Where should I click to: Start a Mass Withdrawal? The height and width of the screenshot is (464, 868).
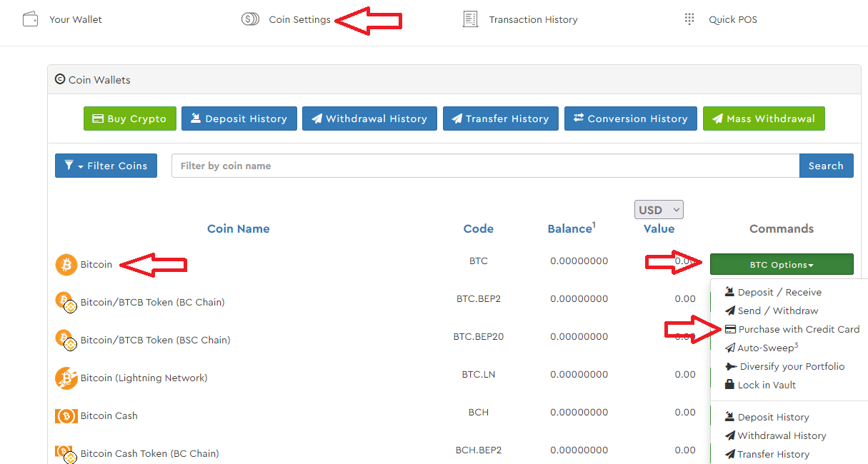(x=764, y=118)
